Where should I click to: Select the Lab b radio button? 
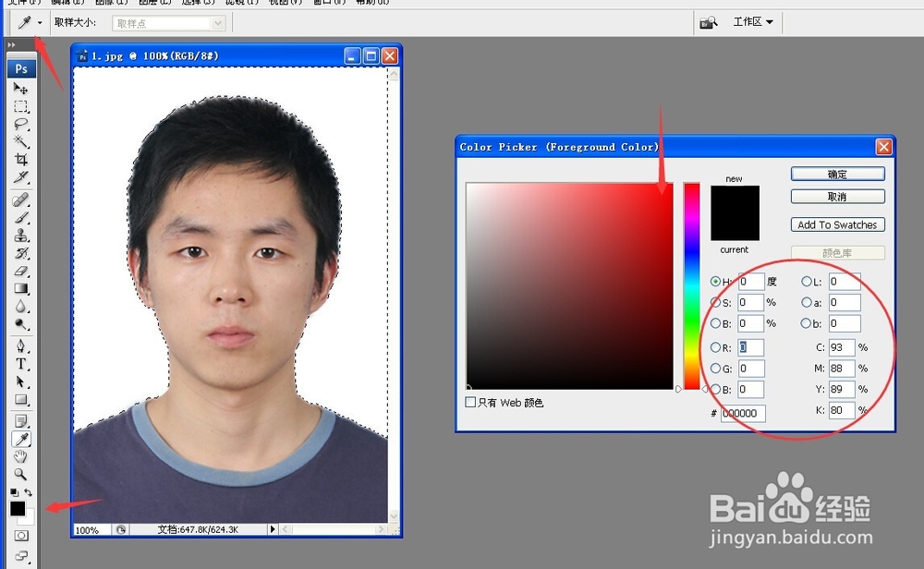(x=806, y=323)
